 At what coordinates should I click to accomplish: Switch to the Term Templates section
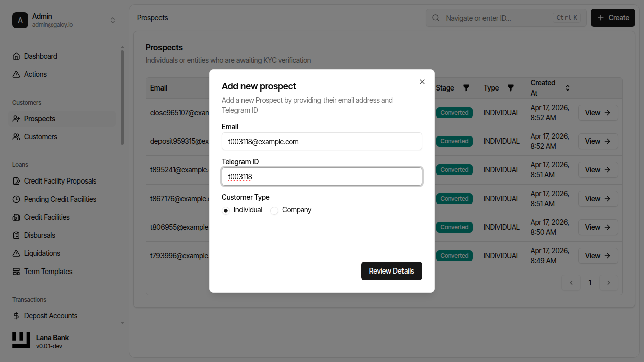[x=17, y=271]
